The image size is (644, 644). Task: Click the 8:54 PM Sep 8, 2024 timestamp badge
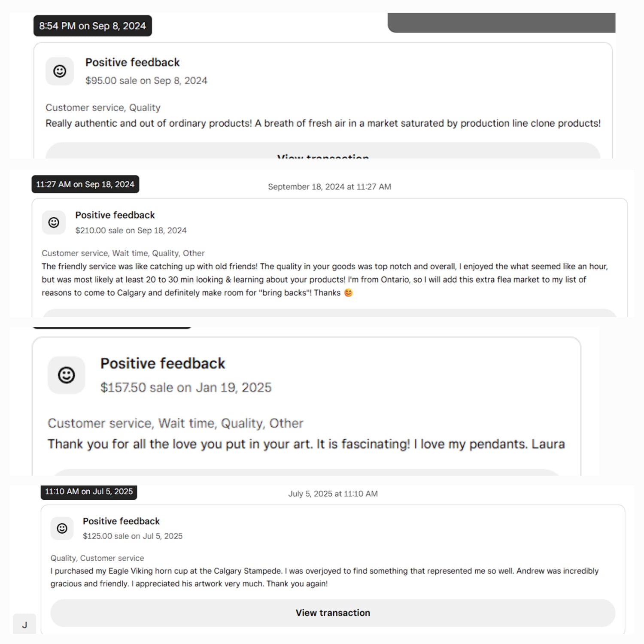click(93, 26)
